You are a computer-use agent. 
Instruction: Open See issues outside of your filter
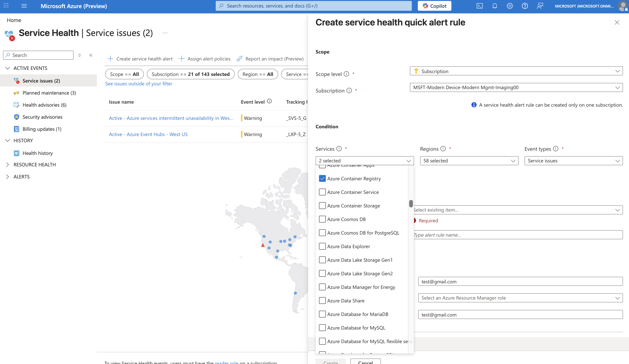pos(139,84)
